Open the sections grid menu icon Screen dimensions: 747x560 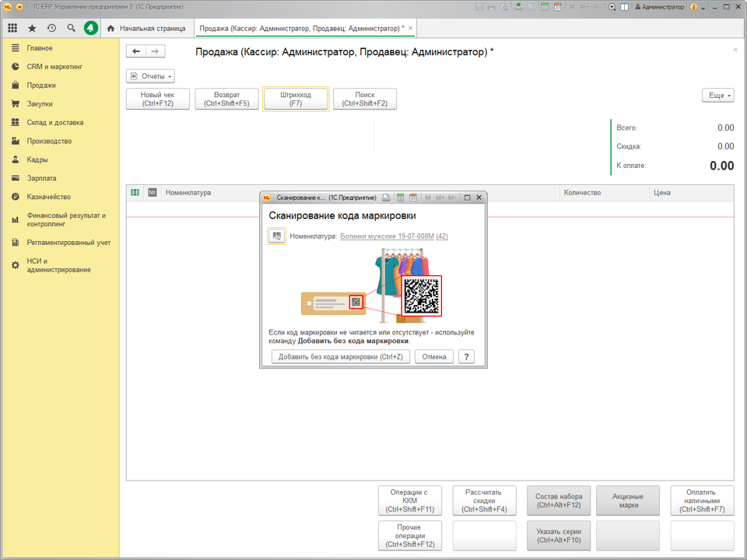click(x=12, y=28)
